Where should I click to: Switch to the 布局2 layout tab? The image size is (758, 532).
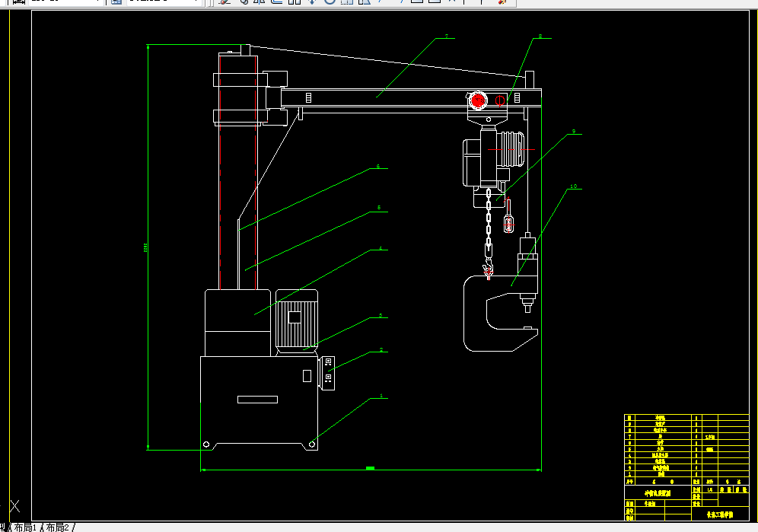(x=58, y=527)
